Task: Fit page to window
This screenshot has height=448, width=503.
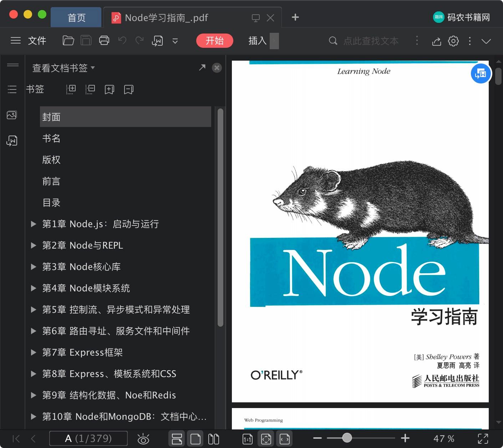Action: [266, 438]
